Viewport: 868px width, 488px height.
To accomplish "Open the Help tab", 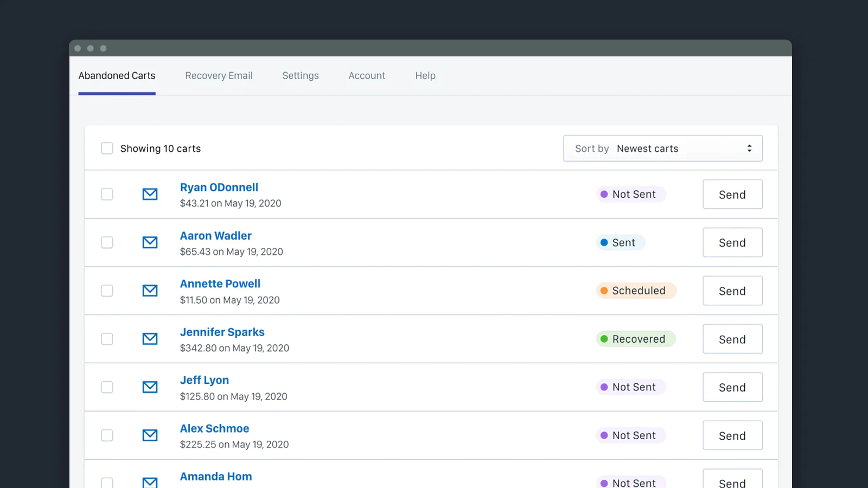I will pos(425,76).
